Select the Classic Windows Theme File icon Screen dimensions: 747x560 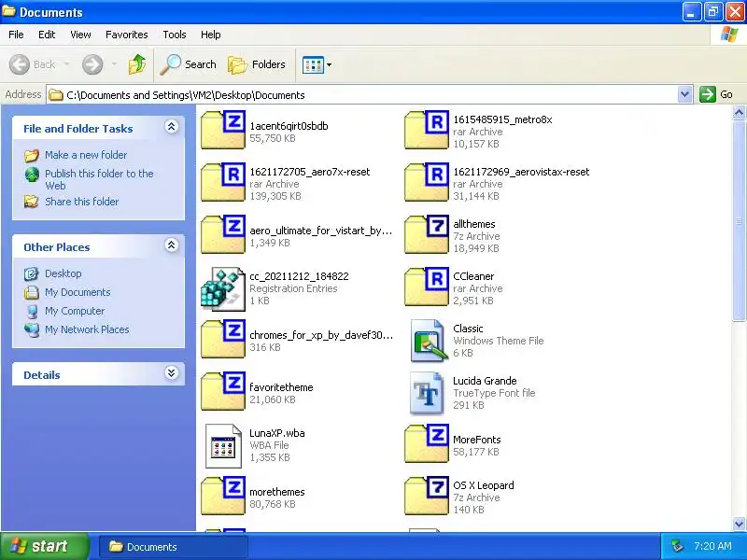(429, 341)
